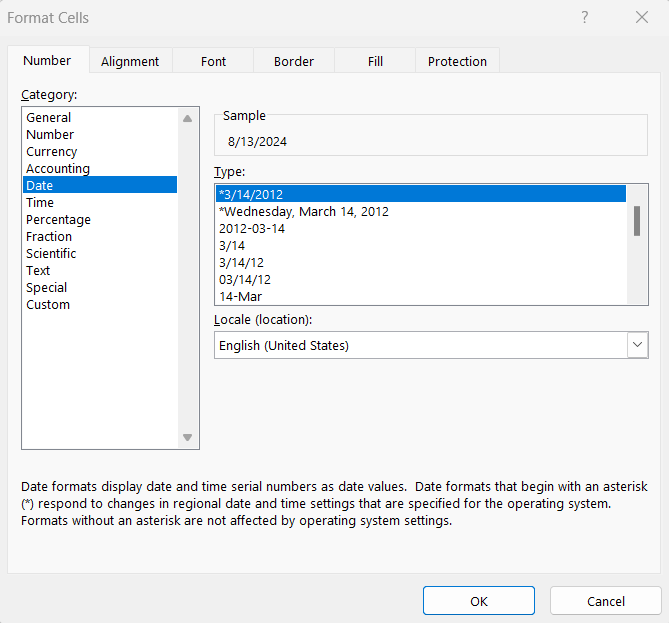This screenshot has height=623, width=669.
Task: Go to the Border tab
Action: click(x=294, y=61)
